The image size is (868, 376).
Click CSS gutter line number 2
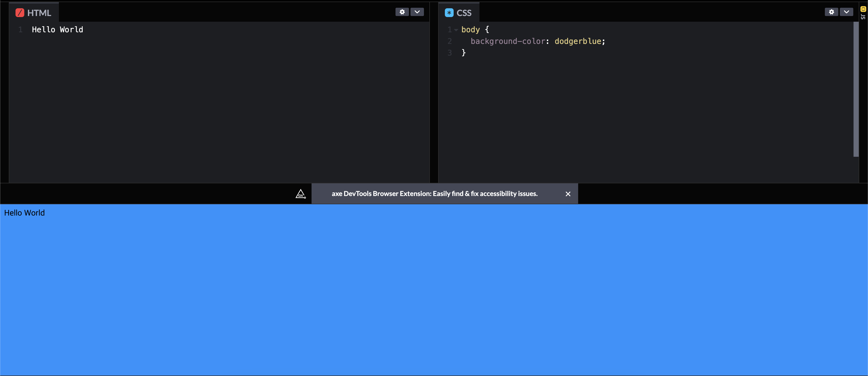(450, 41)
